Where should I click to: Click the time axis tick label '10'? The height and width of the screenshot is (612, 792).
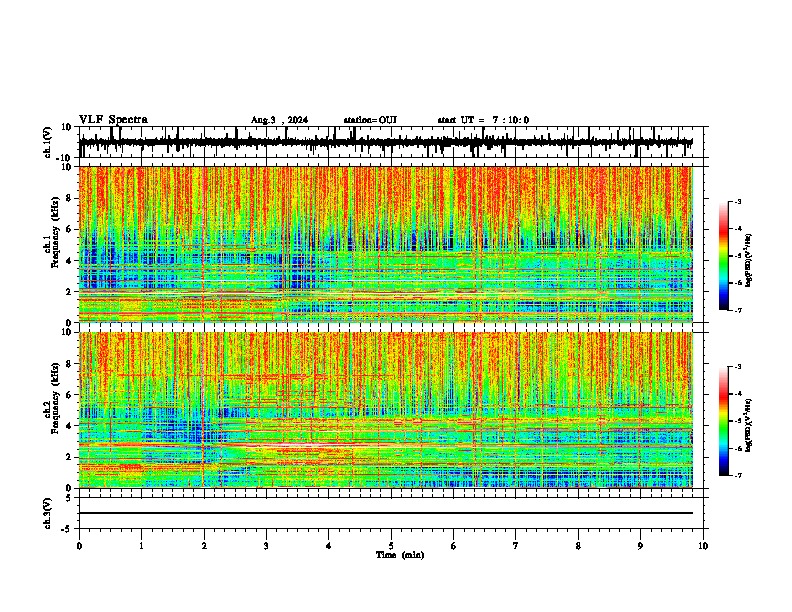pyautogui.click(x=703, y=546)
